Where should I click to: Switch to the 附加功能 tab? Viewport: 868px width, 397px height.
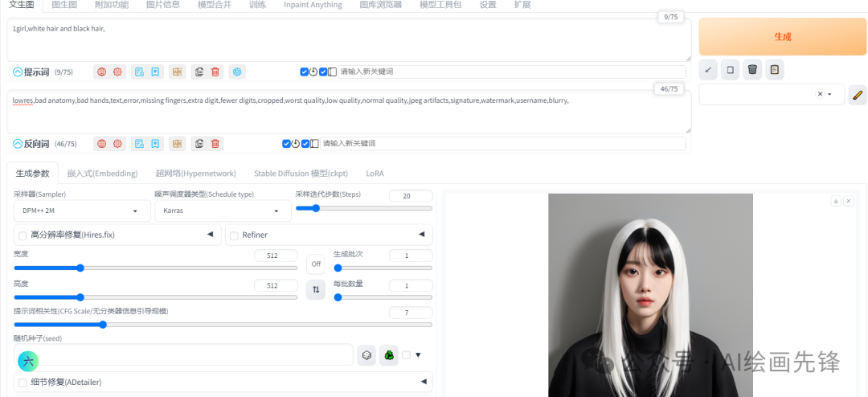[112, 5]
